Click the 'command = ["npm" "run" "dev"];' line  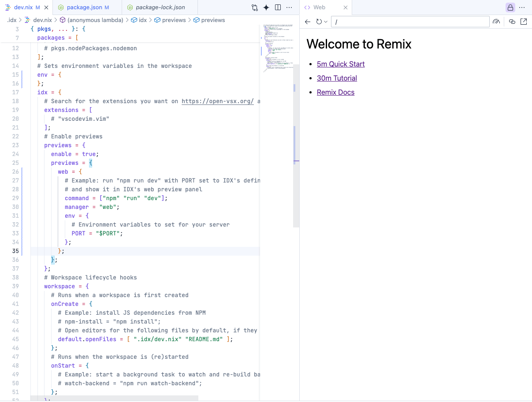pos(116,198)
